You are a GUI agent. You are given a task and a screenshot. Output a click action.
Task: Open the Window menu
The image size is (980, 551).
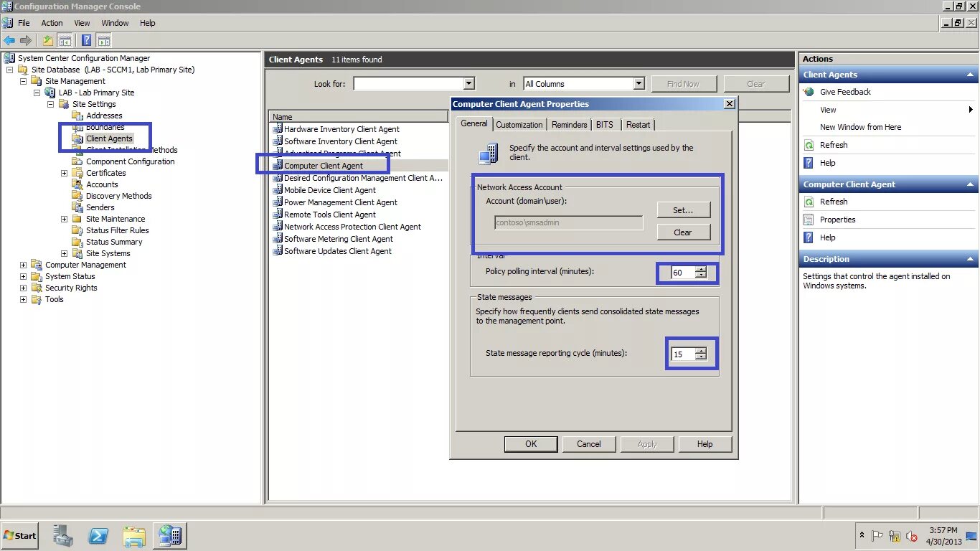[115, 23]
